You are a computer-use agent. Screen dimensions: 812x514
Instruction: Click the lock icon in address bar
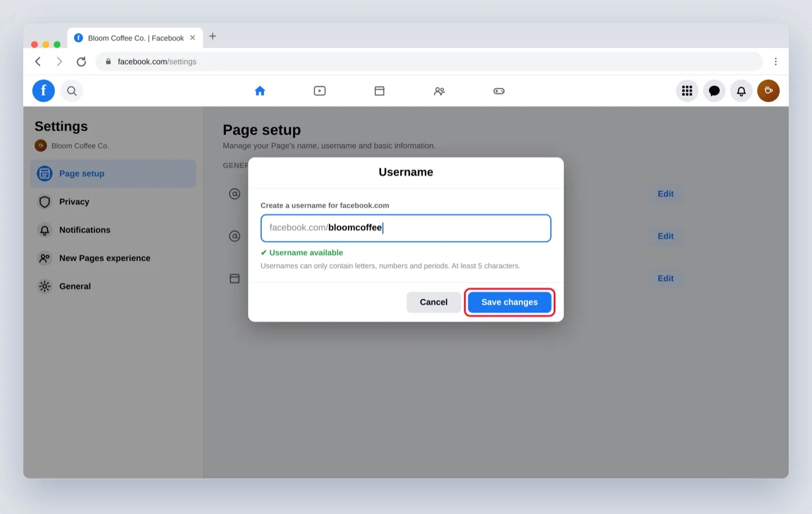[108, 61]
